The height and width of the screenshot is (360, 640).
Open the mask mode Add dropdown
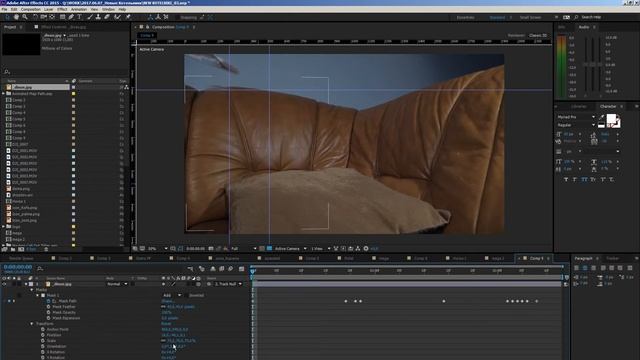click(x=172, y=295)
